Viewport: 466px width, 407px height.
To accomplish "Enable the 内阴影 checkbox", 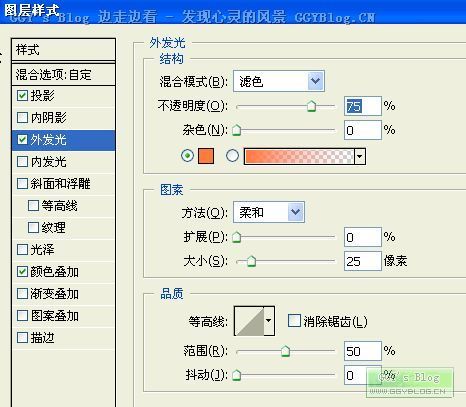I will pos(22,118).
